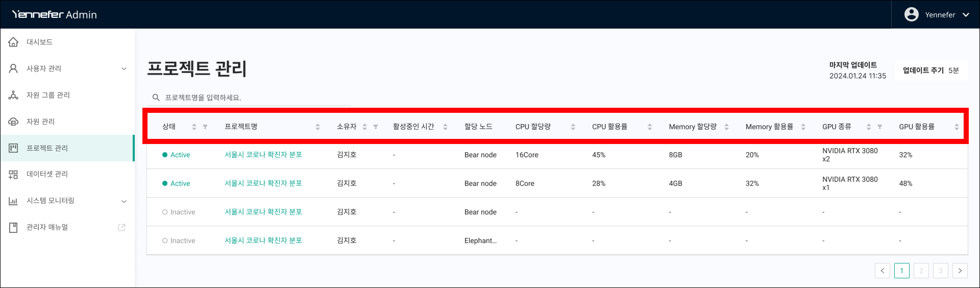Expand the 시스템 모니터링 submenu chevron
Image resolution: width=980 pixels, height=288 pixels.
tap(124, 201)
